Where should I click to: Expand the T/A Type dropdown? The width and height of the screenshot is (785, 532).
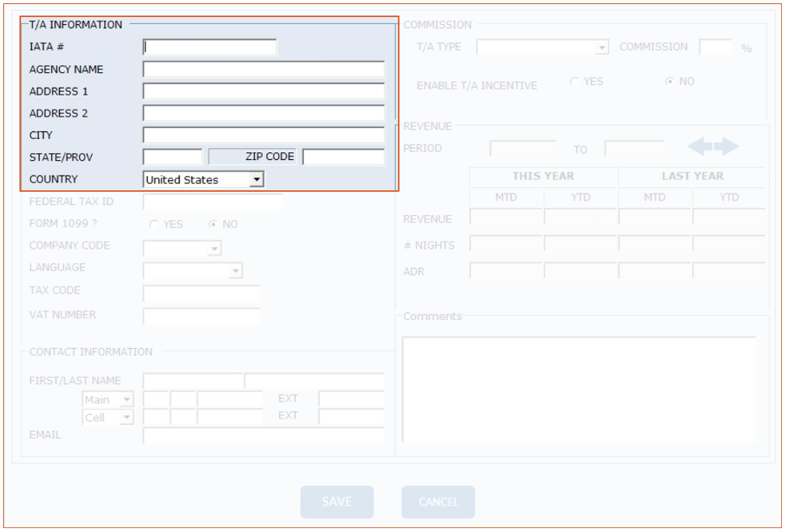601,48
